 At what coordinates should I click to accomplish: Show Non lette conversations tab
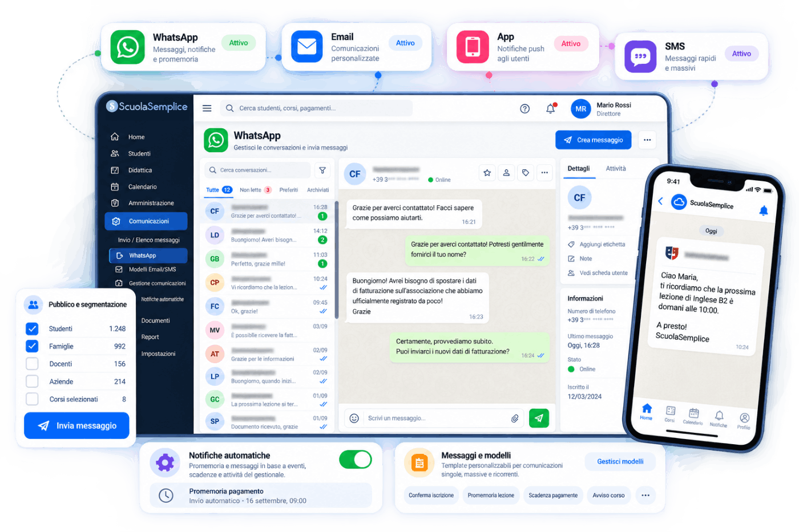(255, 190)
